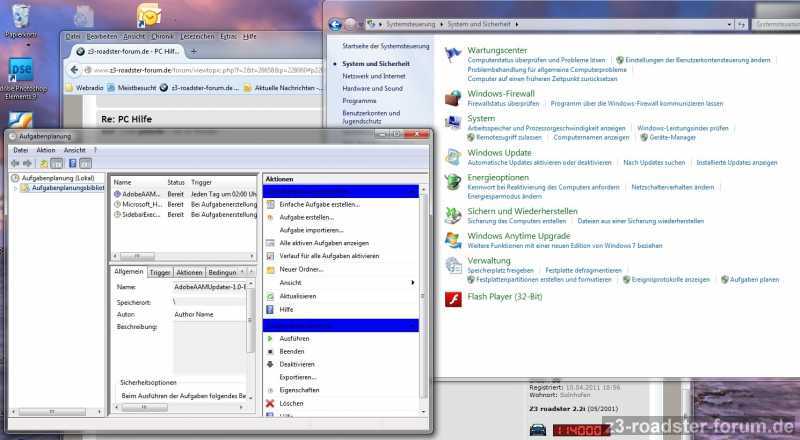Open address bar dropdown in Systemsteuerung
Image resolution: width=800 pixels, height=440 pixels.
(360, 22)
